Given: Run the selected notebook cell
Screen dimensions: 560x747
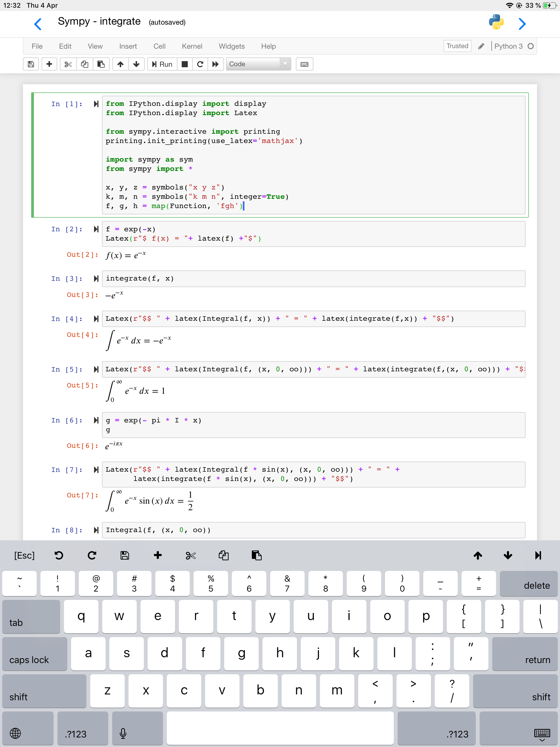Looking at the screenshot, I should click(162, 64).
